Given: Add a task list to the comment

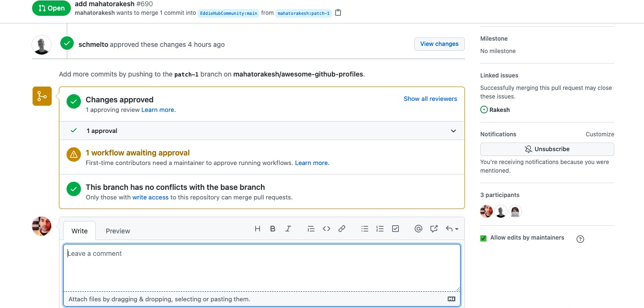Looking at the screenshot, I should 395,229.
